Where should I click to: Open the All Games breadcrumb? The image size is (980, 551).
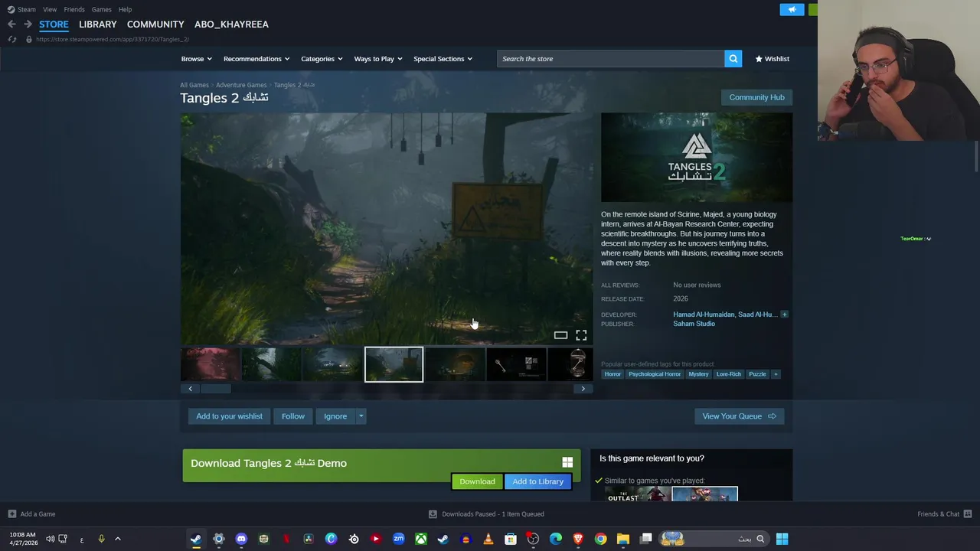[x=194, y=85]
